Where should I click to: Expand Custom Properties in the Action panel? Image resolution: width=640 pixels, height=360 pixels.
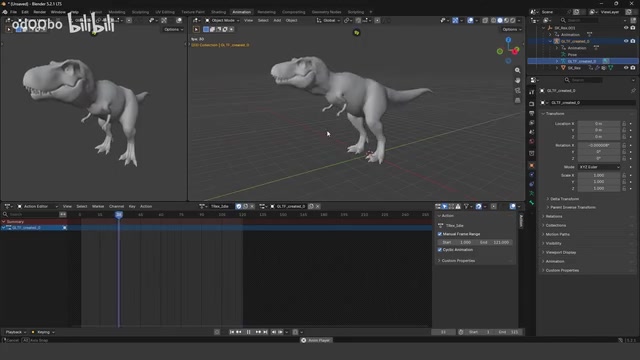(458, 260)
